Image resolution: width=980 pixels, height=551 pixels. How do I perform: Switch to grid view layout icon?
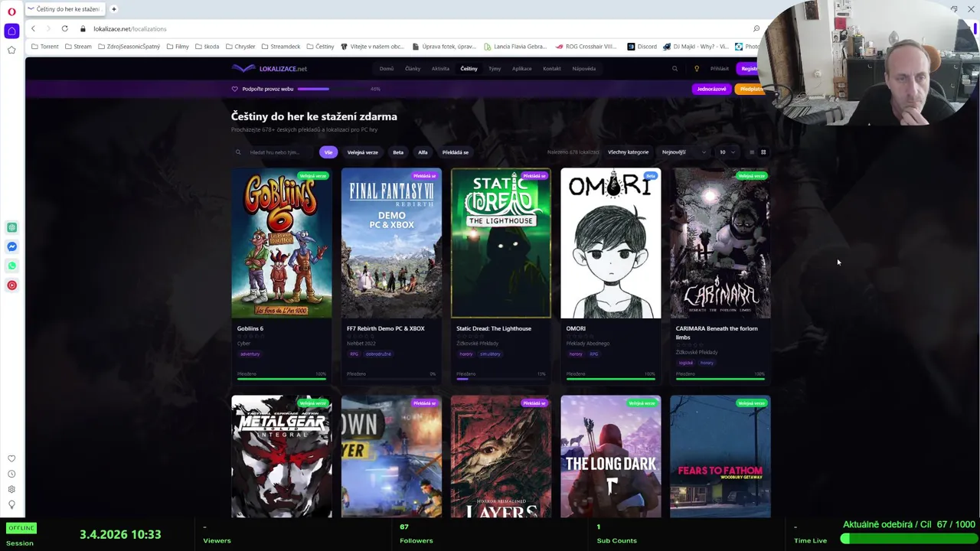[x=763, y=152]
